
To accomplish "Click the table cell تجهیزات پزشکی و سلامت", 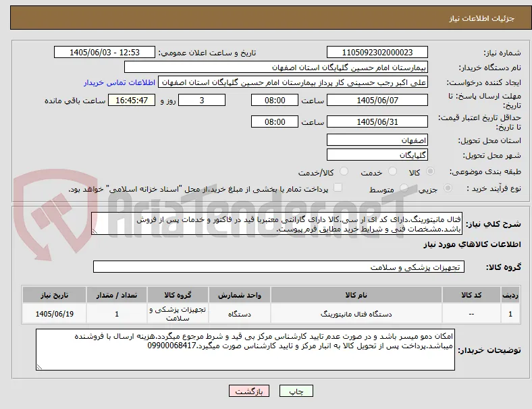I will [178, 314].
